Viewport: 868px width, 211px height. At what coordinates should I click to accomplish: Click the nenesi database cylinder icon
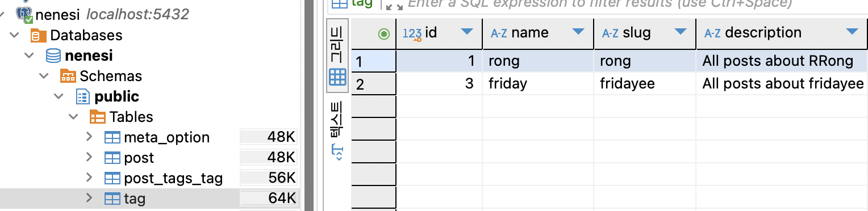pos(53,56)
